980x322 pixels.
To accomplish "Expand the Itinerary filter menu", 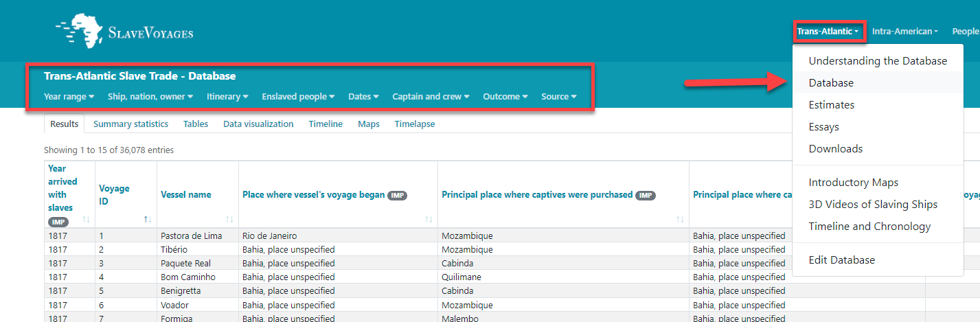I will click(x=227, y=97).
